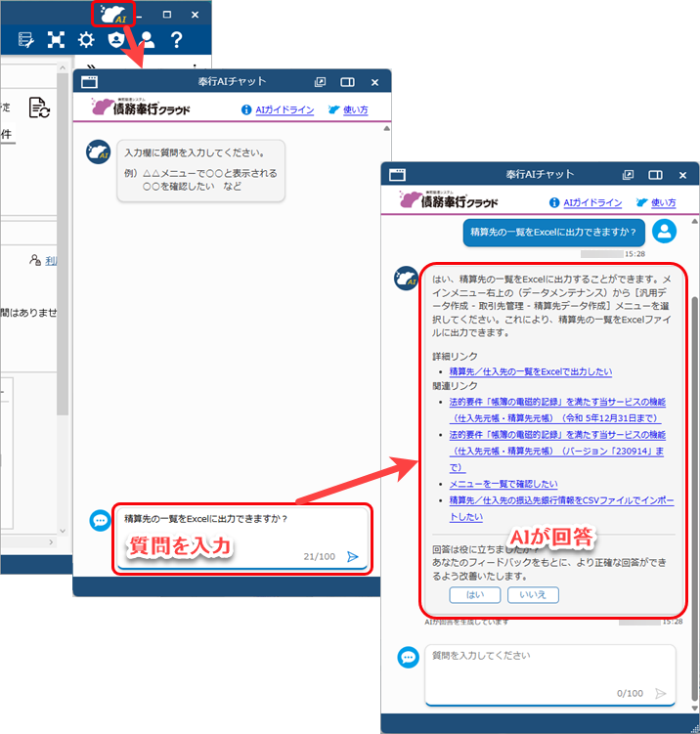Open the help question mark icon
This screenshot has width=700, height=734.
(176, 40)
